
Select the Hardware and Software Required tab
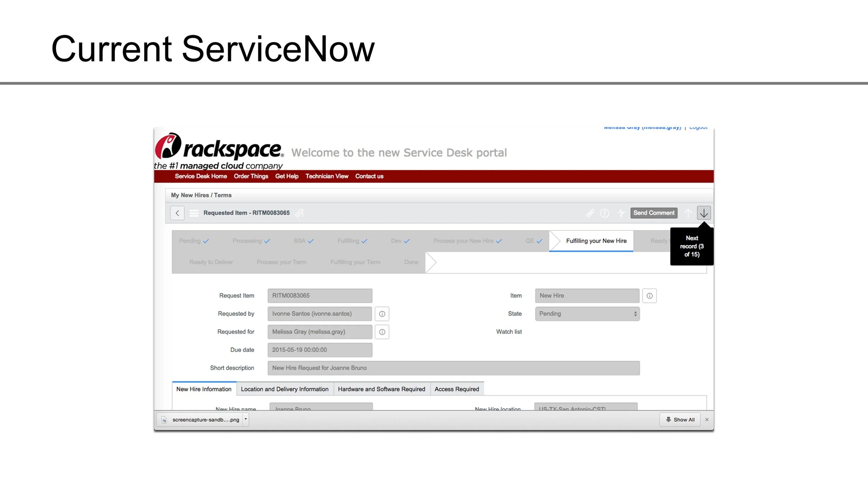click(381, 389)
